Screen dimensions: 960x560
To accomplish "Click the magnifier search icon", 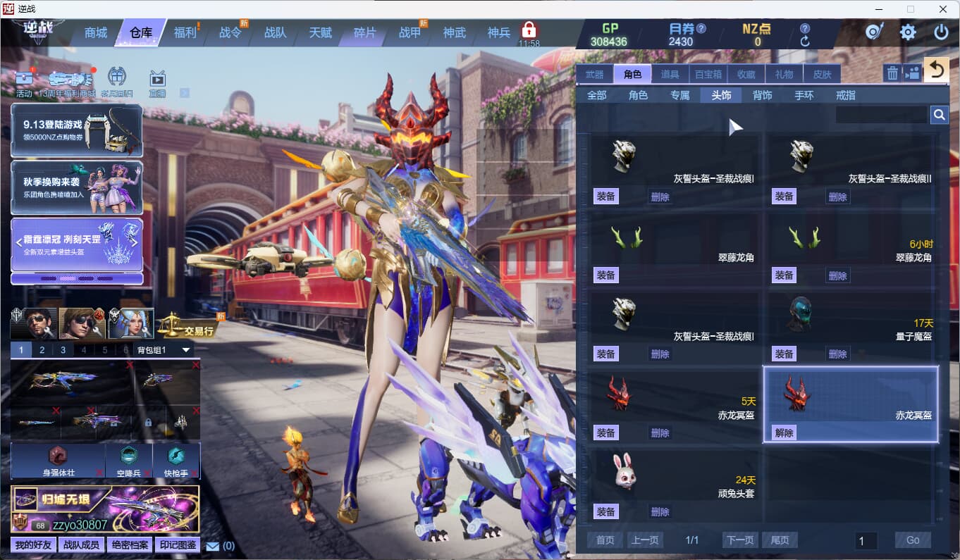I will pos(939,115).
